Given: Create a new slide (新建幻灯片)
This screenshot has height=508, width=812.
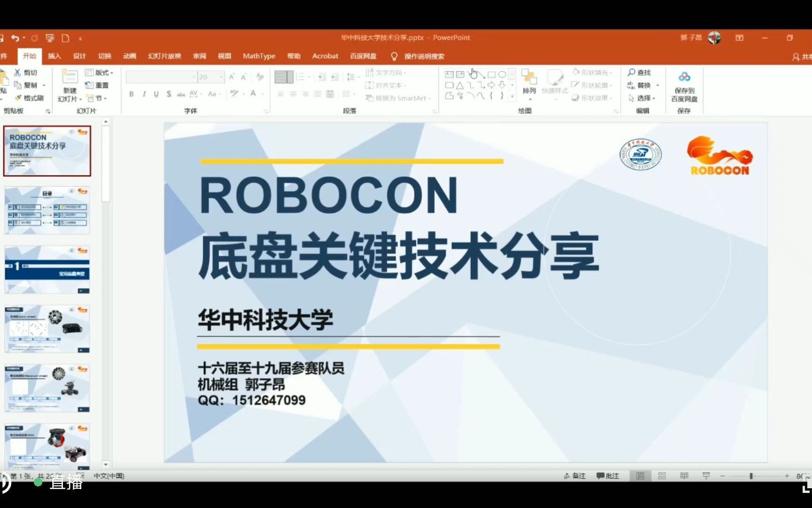Looking at the screenshot, I should [70, 86].
